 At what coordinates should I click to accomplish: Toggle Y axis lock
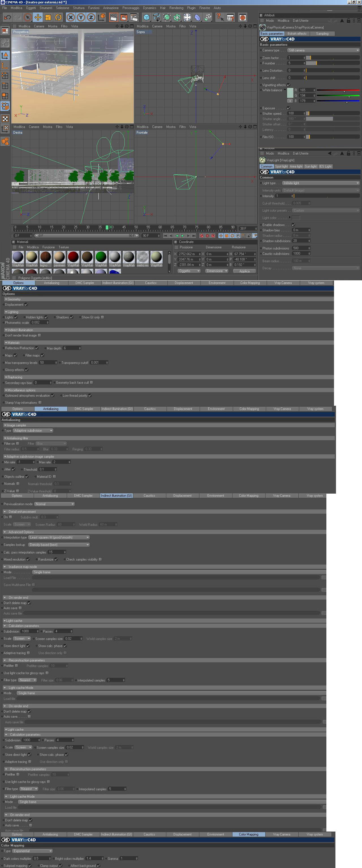pyautogui.click(x=81, y=17)
